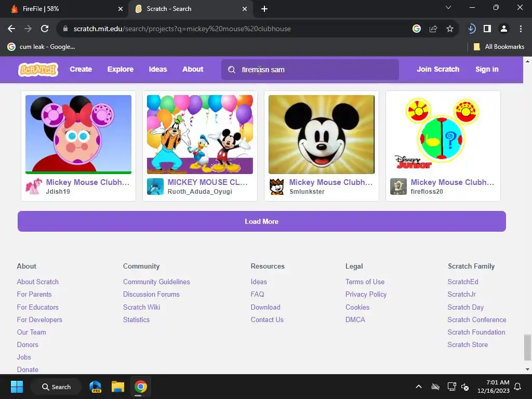Image resolution: width=532 pixels, height=399 pixels.
Task: Open the Discussion Forums link
Action: tap(151, 295)
